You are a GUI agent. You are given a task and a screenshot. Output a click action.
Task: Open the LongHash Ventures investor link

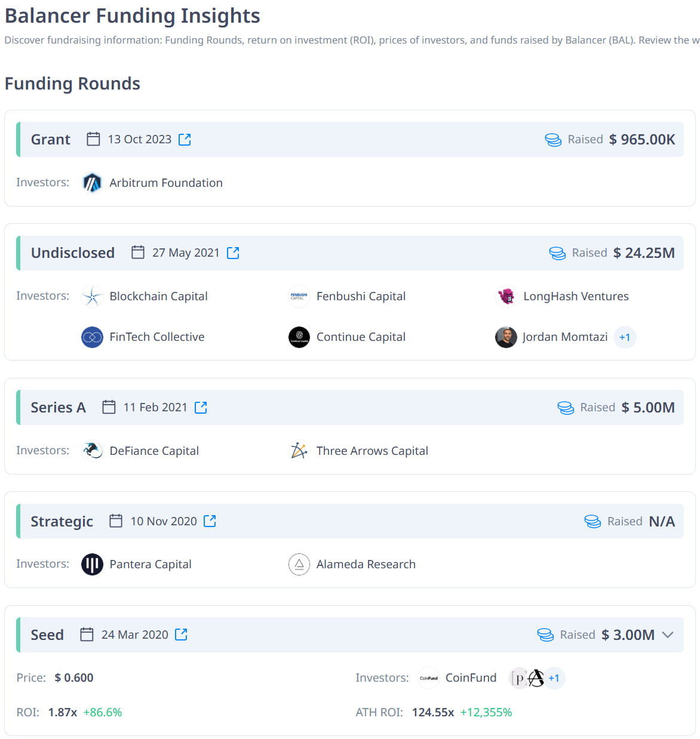point(576,297)
